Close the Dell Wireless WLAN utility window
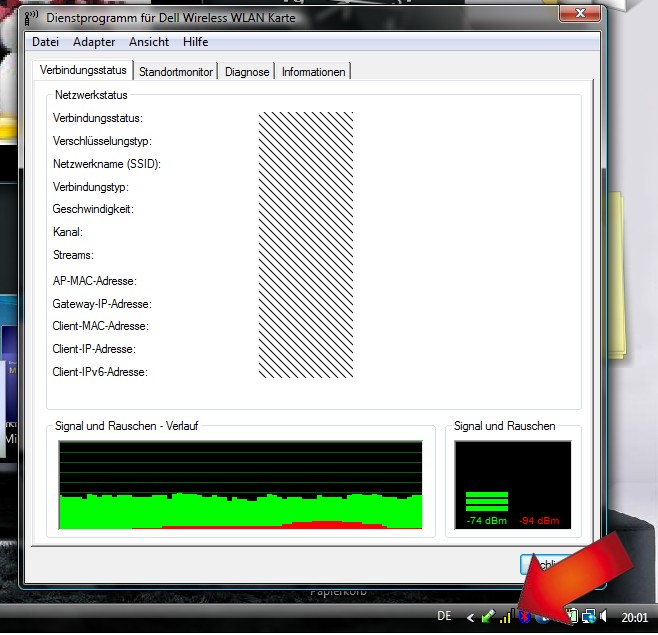658x635 pixels. click(580, 13)
